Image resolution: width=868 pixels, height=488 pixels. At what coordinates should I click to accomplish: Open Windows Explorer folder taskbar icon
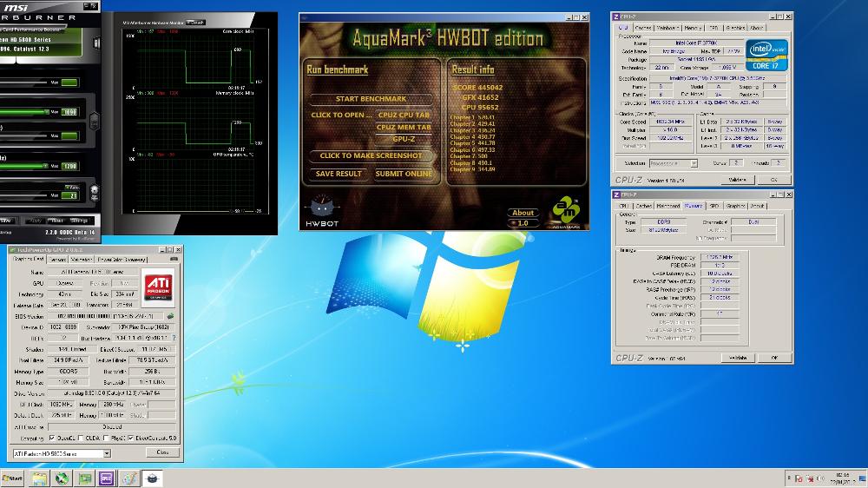coord(39,478)
